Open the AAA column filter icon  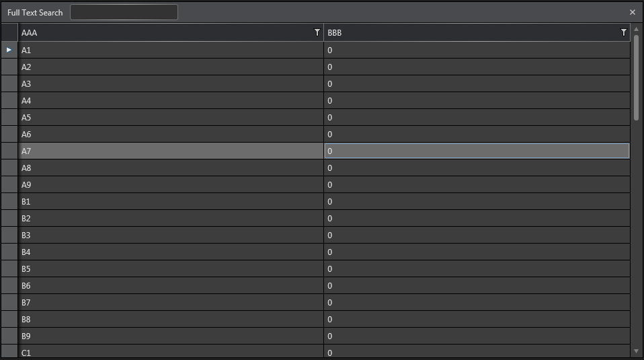click(317, 32)
